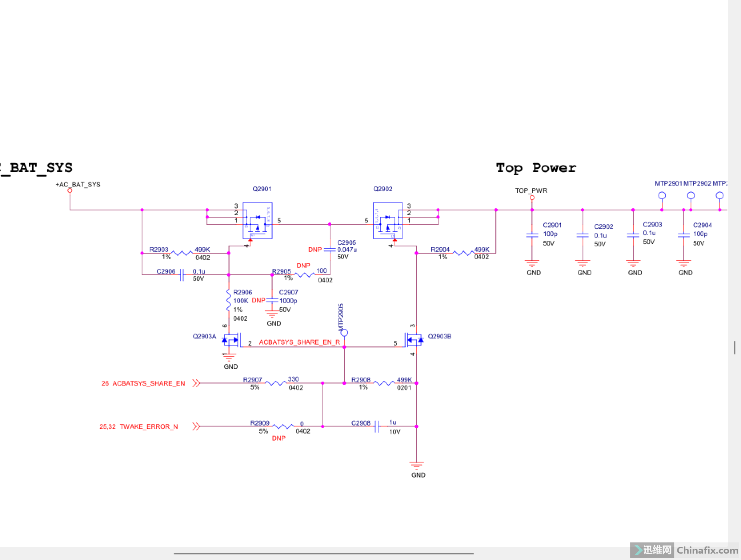Click the C2906 0.1u capacitor symbol
The width and height of the screenshot is (741, 560).
[182, 275]
